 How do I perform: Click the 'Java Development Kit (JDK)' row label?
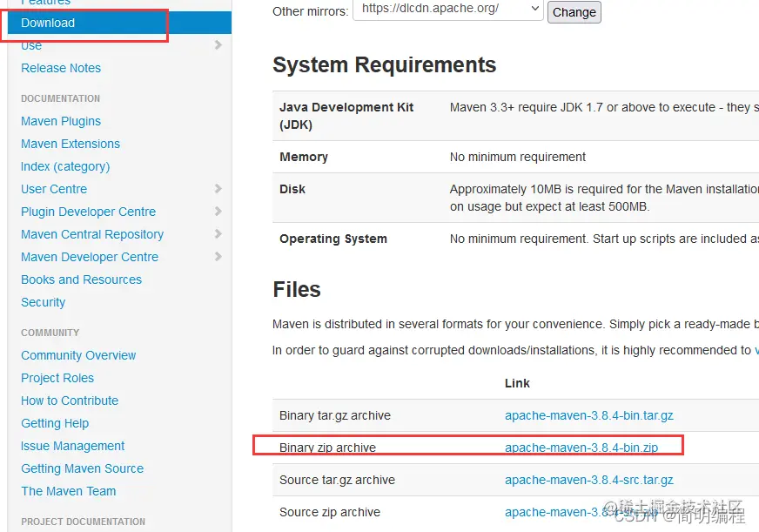(x=346, y=116)
